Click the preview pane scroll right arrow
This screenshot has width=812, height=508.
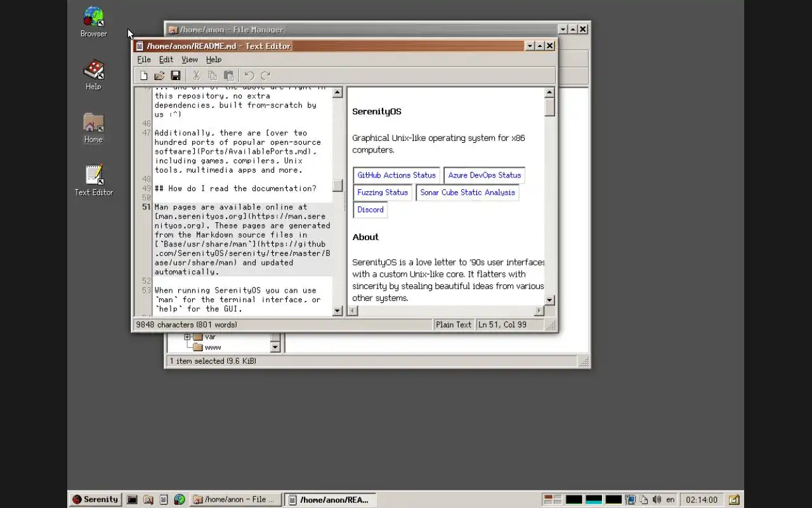tap(539, 311)
